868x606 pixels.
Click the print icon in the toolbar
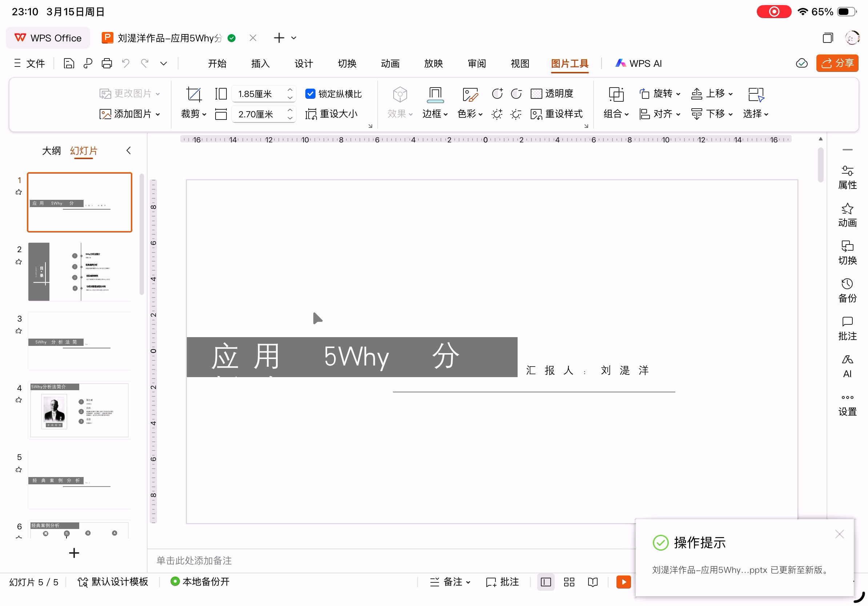(x=107, y=64)
